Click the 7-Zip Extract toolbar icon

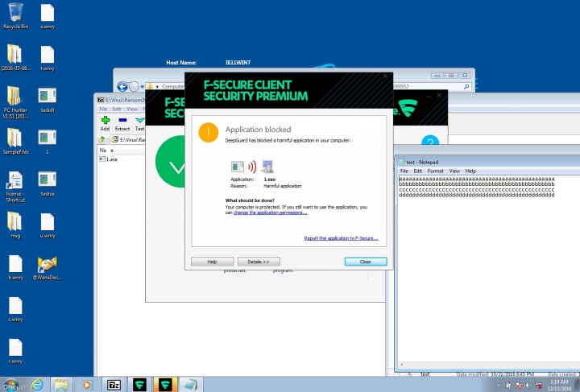(x=122, y=123)
